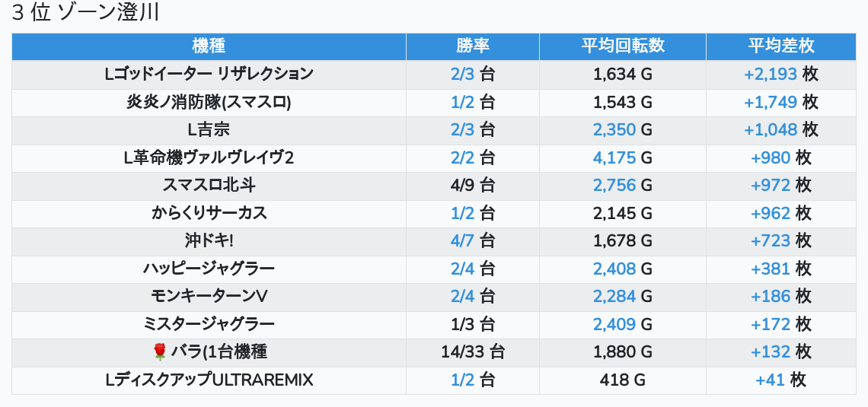868x407 pixels.
Task: Click the からくりサーカス machine name
Action: (209, 213)
